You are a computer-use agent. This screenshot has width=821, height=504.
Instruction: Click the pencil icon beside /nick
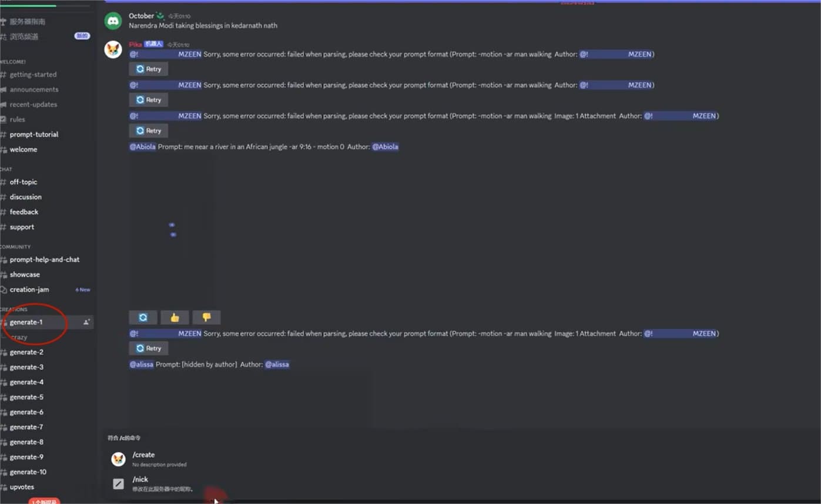pyautogui.click(x=119, y=483)
